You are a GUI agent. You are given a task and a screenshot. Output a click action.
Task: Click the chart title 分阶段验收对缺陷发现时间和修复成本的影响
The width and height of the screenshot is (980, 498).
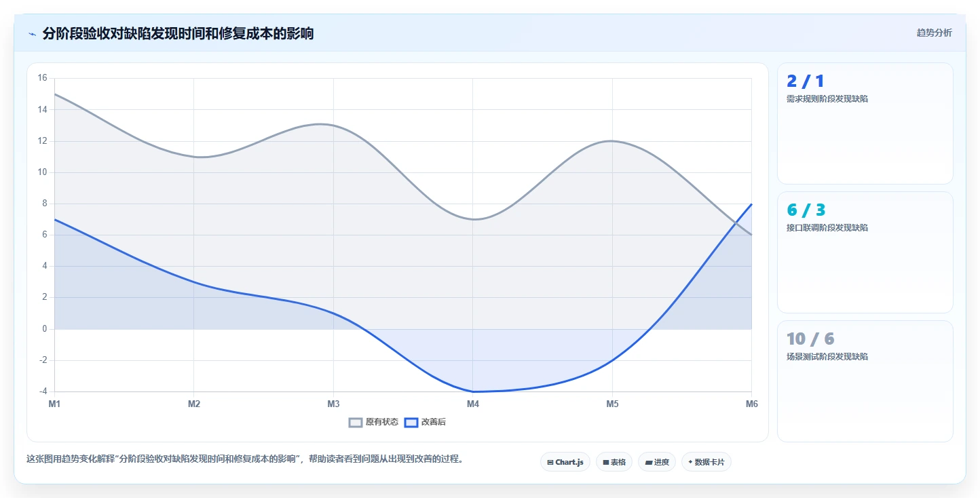[178, 33]
